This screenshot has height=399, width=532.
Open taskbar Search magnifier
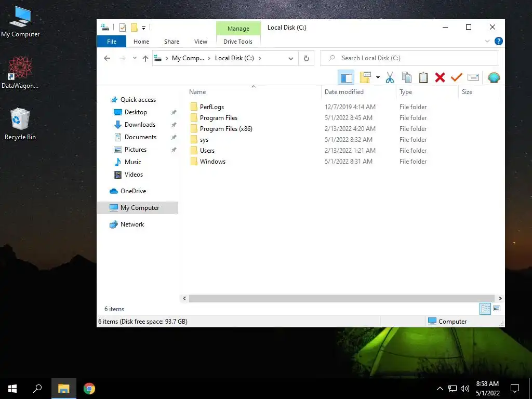click(37, 389)
